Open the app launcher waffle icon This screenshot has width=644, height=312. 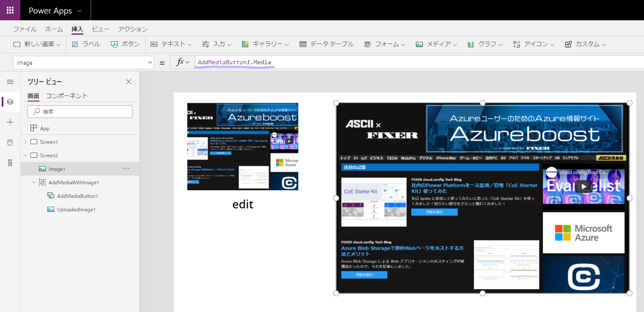[10, 10]
